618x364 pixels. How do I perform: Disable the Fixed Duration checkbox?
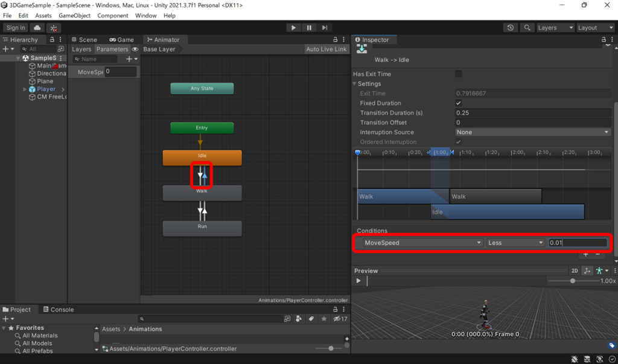pos(459,103)
